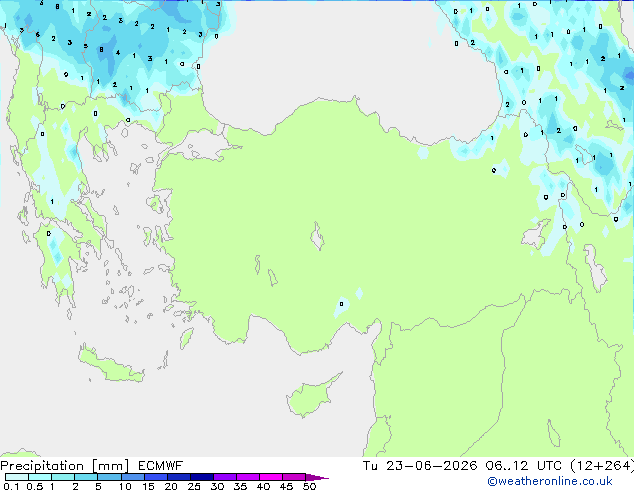
Task: Click the '0.5' legend scale label
Action: point(34,486)
